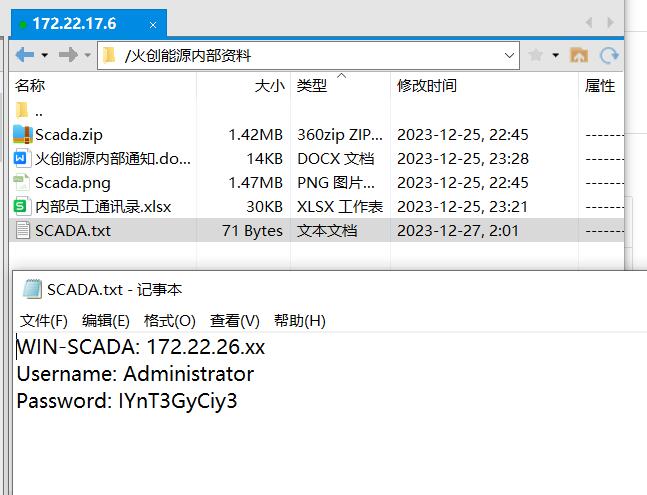Go up to the parent folder (..)

pyautogui.click(x=38, y=111)
